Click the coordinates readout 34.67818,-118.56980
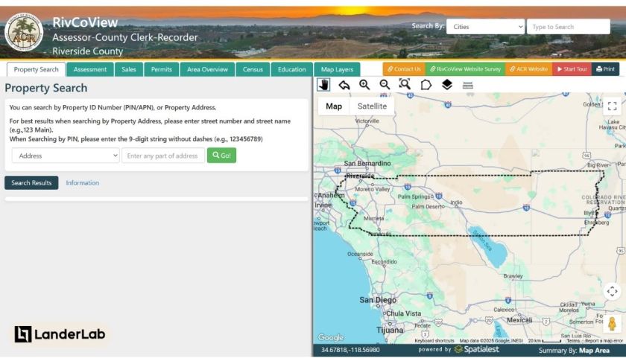The height and width of the screenshot is (364, 626). (350, 350)
